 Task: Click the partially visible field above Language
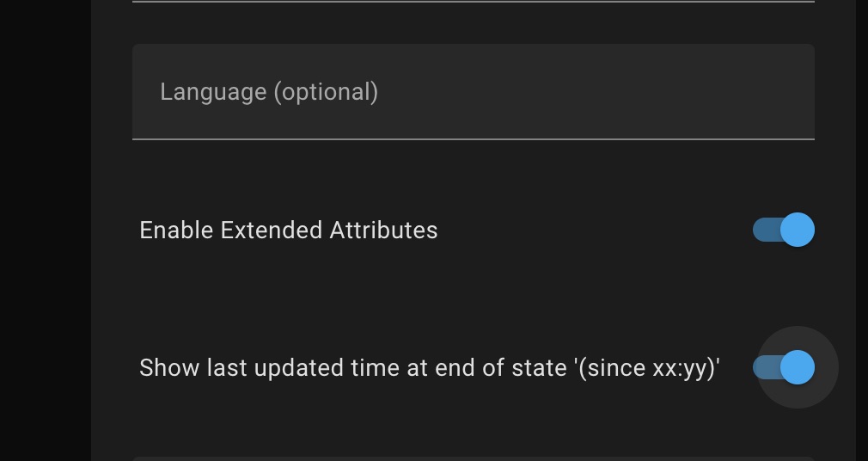pyautogui.click(x=473, y=2)
